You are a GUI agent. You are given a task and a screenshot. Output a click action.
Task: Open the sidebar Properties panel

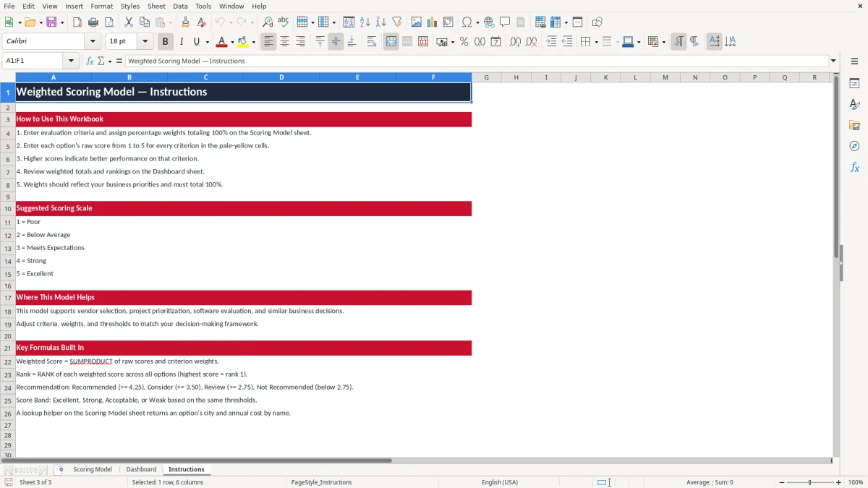click(854, 84)
